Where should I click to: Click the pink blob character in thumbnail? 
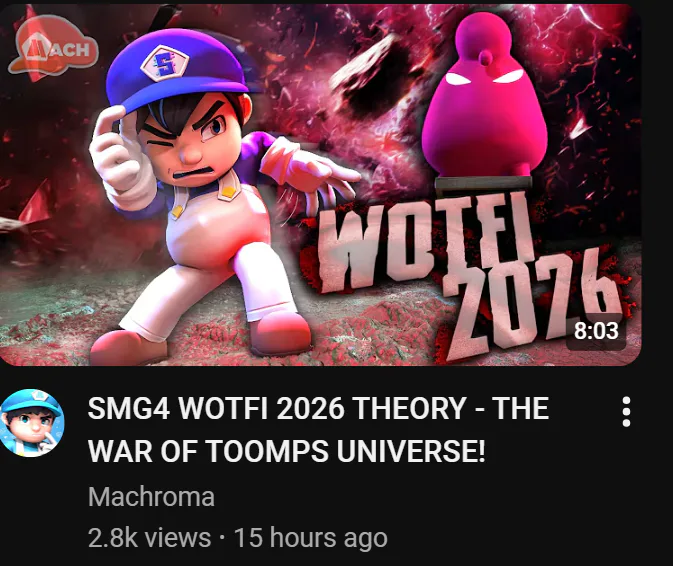(x=484, y=97)
